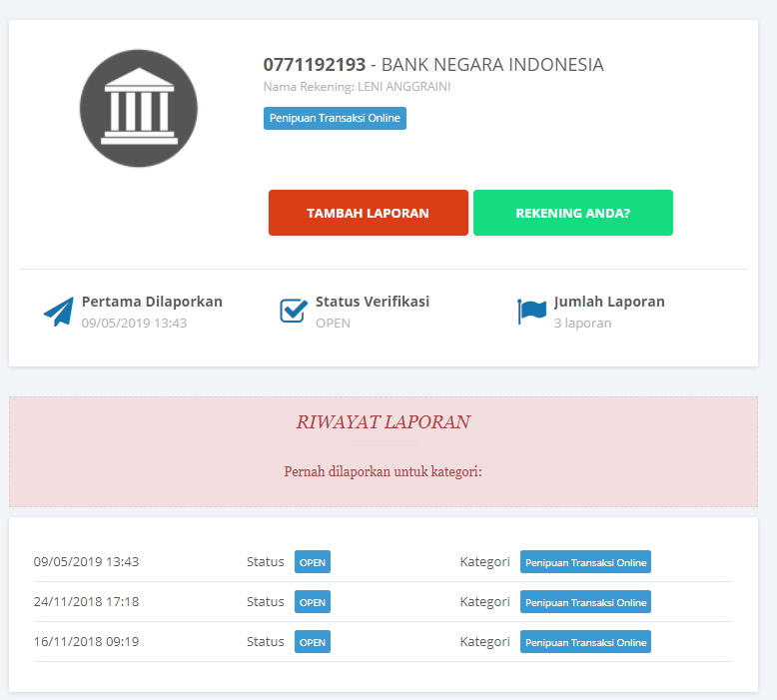Click the red TAMBAH LAPORAN button

(x=369, y=213)
